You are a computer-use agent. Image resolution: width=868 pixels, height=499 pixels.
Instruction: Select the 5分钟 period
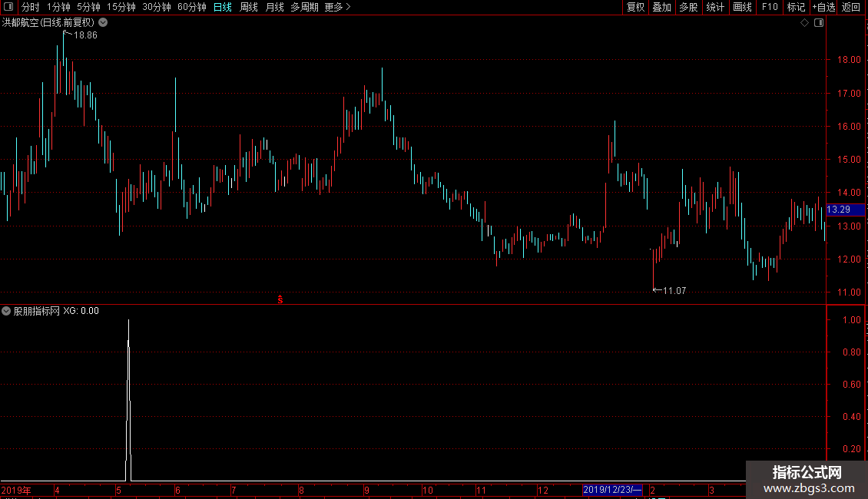click(88, 7)
